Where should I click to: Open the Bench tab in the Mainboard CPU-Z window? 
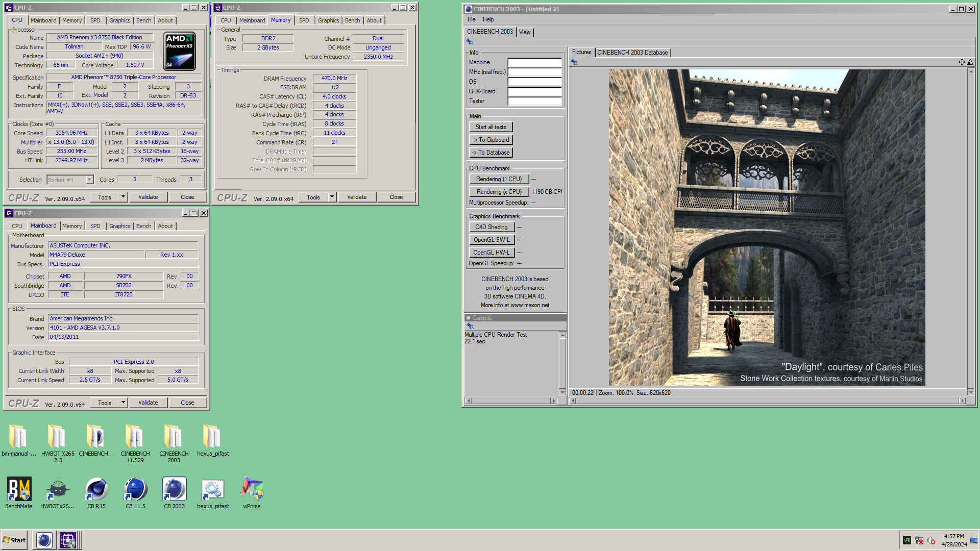coord(144,226)
